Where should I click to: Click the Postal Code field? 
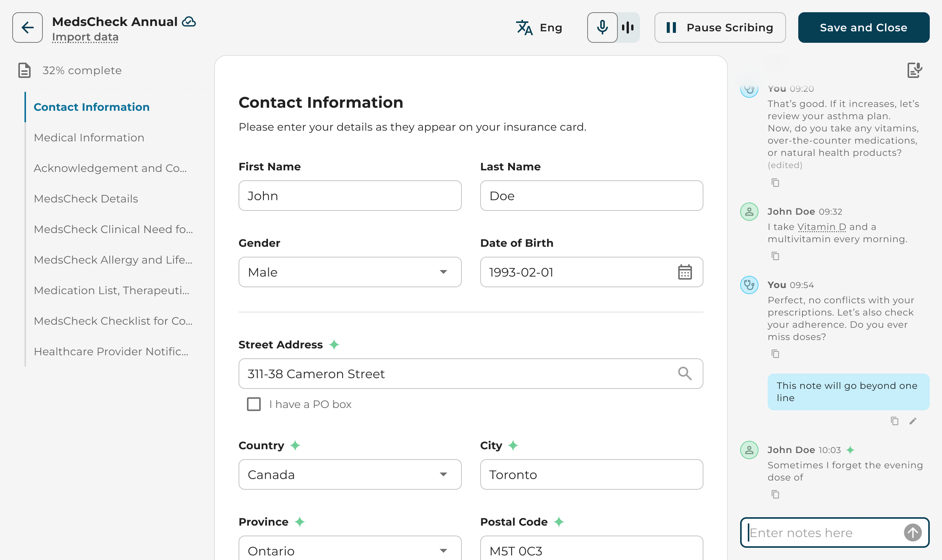(591, 549)
